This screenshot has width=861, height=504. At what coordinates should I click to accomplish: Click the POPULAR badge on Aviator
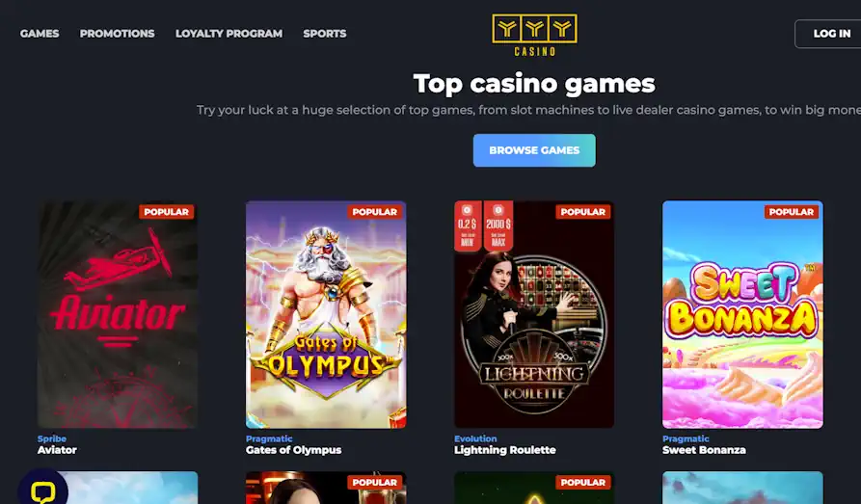(167, 212)
